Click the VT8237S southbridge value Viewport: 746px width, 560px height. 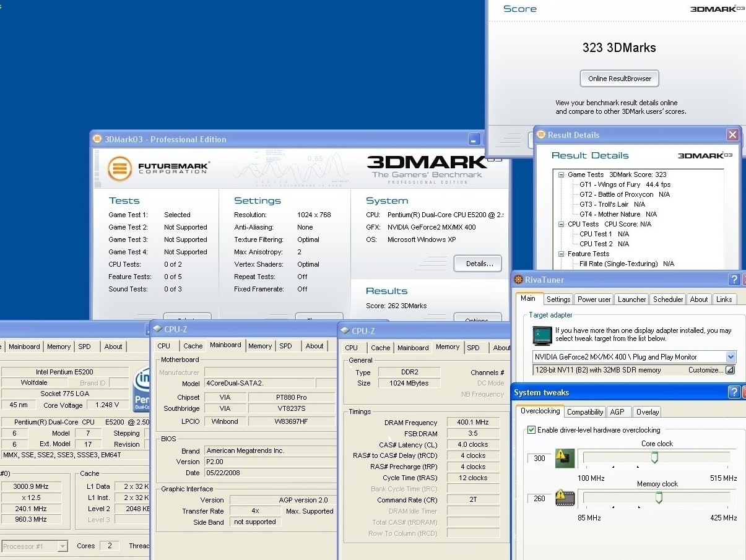pos(291,408)
